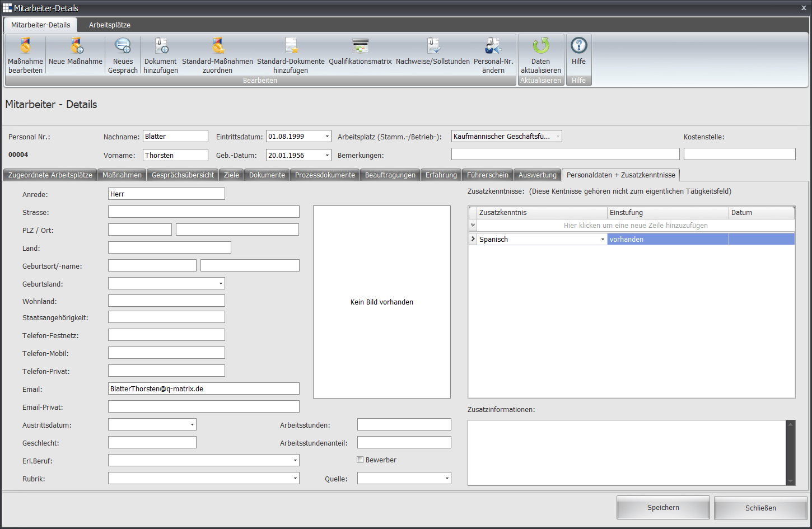
Task: Click the Strasse input field
Action: (204, 212)
